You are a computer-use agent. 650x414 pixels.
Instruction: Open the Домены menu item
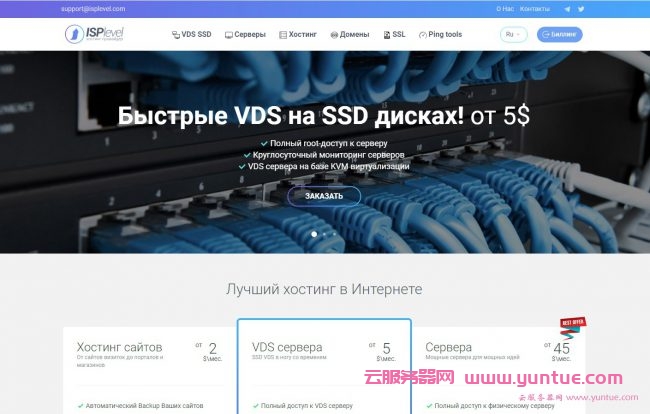pyautogui.click(x=349, y=34)
